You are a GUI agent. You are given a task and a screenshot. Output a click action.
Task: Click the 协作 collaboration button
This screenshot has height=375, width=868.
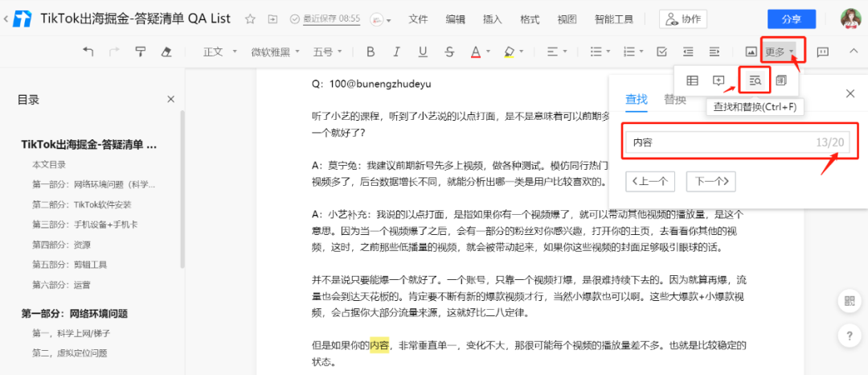(x=683, y=19)
